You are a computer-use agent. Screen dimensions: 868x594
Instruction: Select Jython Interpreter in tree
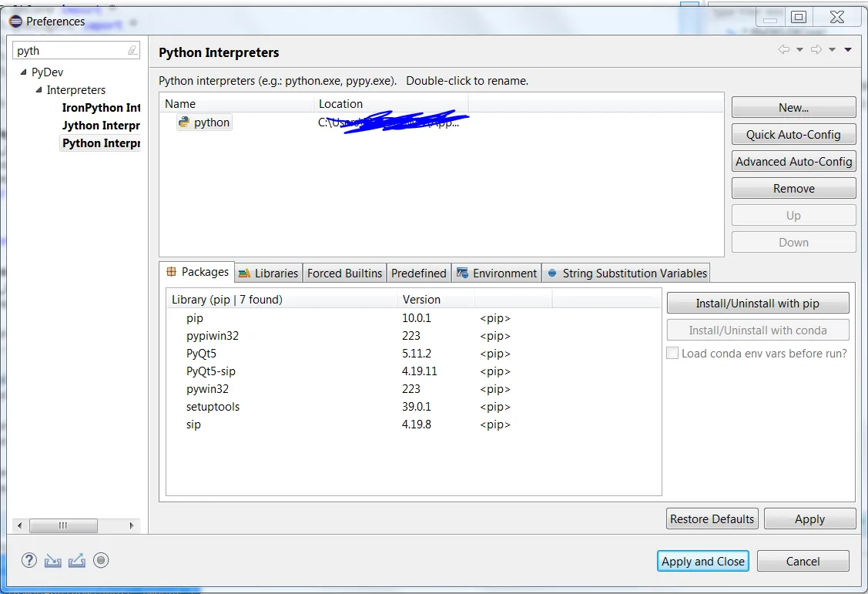[x=102, y=125]
